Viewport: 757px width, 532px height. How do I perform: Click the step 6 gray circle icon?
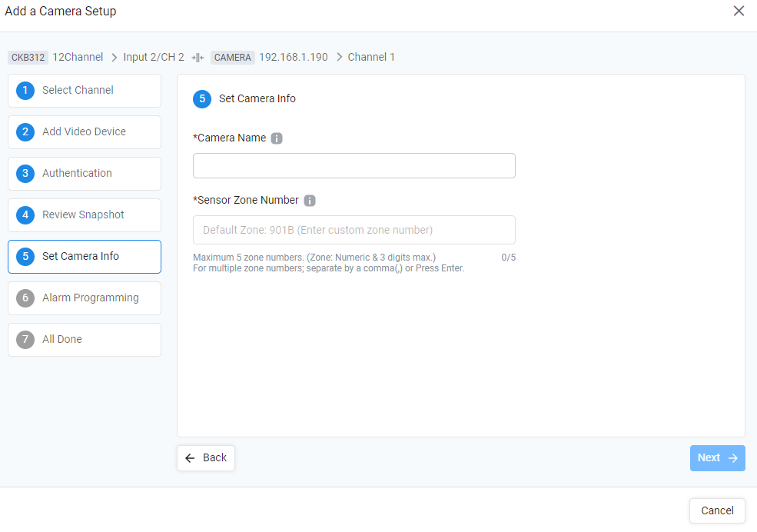(x=25, y=298)
